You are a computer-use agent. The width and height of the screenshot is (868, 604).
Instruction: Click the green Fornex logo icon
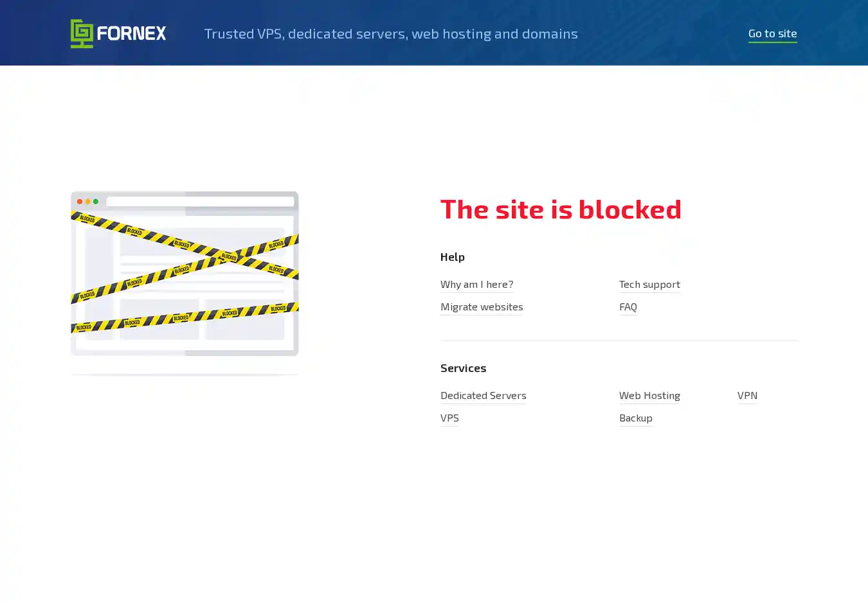tap(82, 33)
